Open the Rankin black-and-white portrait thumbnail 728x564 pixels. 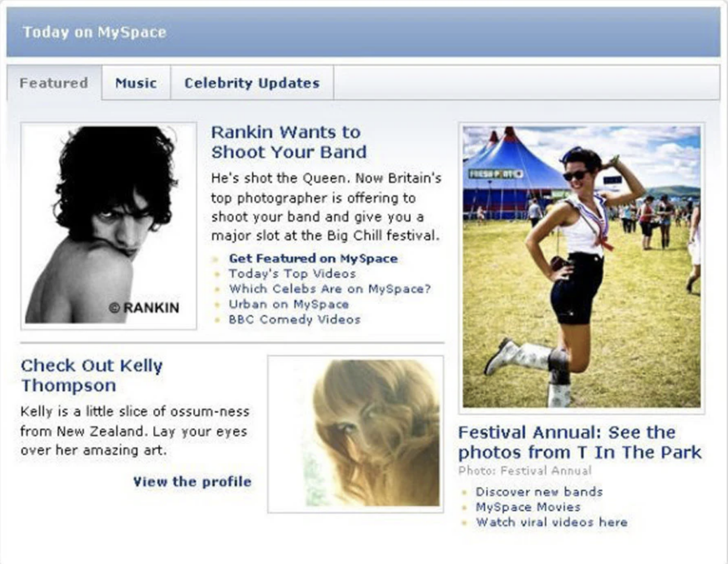pos(108,226)
